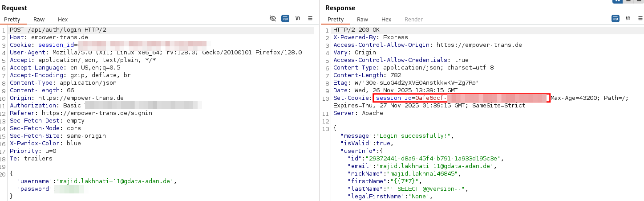The height and width of the screenshot is (201, 644).
Task: Click the 'Access-Control-Allow-Origin' response header
Action: tap(428, 45)
